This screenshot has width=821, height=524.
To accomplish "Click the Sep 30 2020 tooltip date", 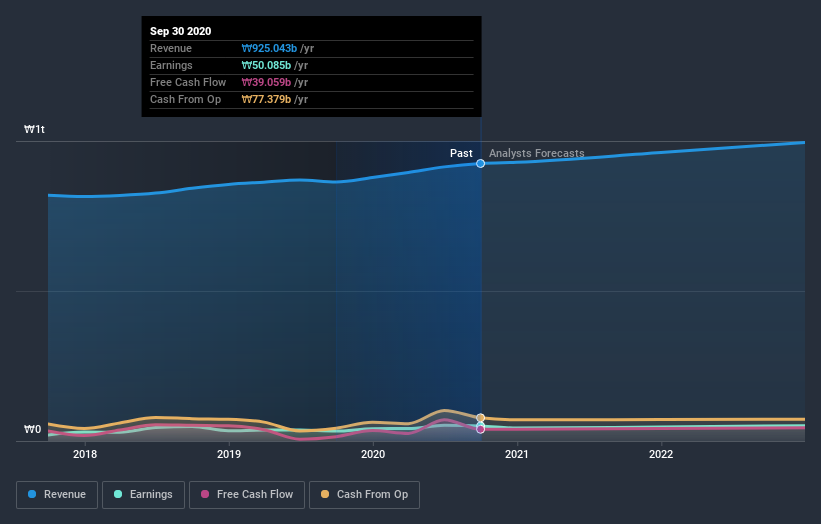I will tap(181, 31).
